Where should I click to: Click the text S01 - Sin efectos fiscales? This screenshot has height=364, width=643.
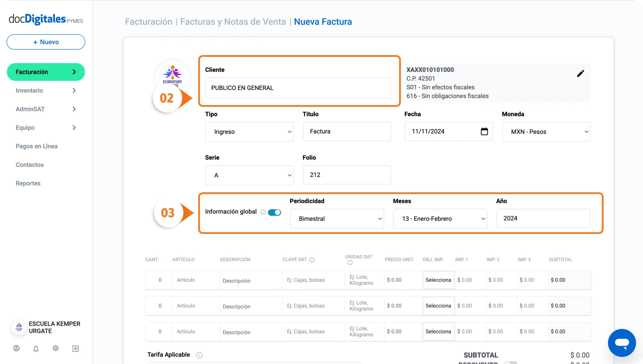[440, 87]
